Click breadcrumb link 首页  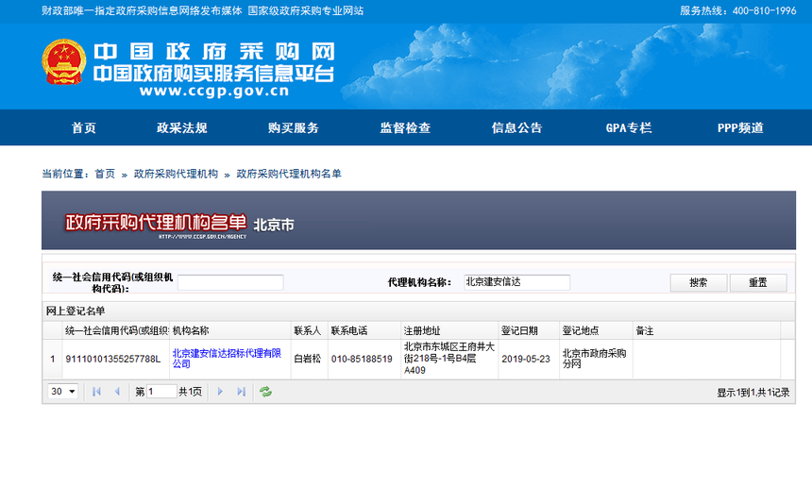pyautogui.click(x=105, y=174)
